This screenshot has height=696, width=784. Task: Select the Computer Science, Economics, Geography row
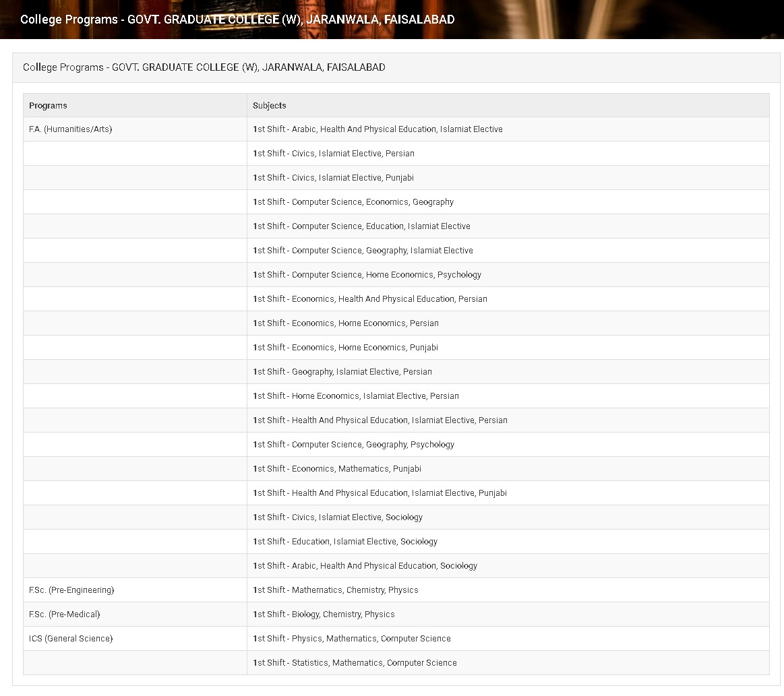(x=353, y=202)
